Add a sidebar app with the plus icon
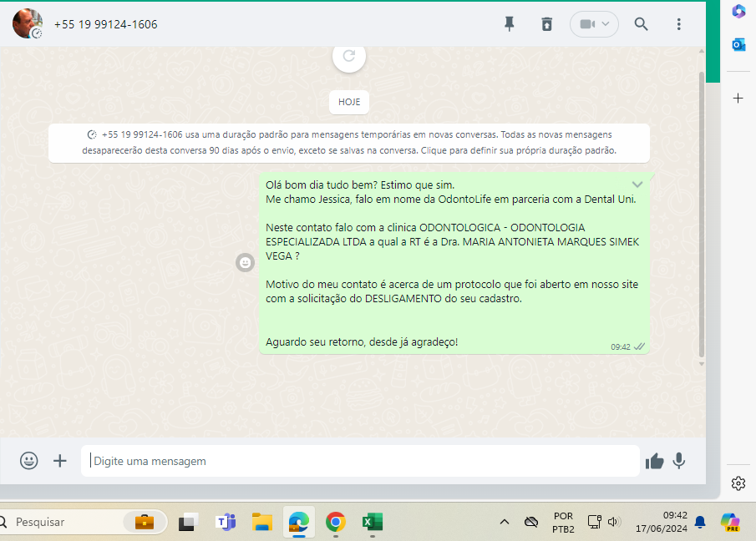 (x=738, y=99)
